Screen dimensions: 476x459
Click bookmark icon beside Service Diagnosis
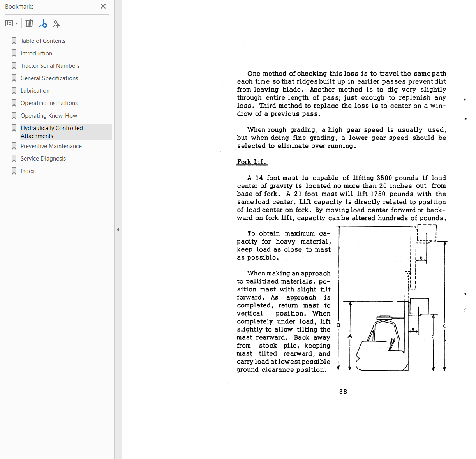(14, 159)
